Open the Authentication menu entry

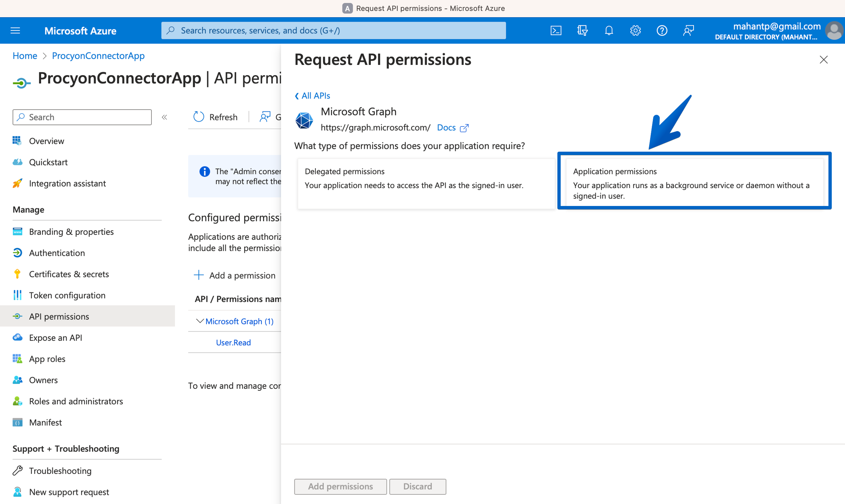tap(57, 253)
